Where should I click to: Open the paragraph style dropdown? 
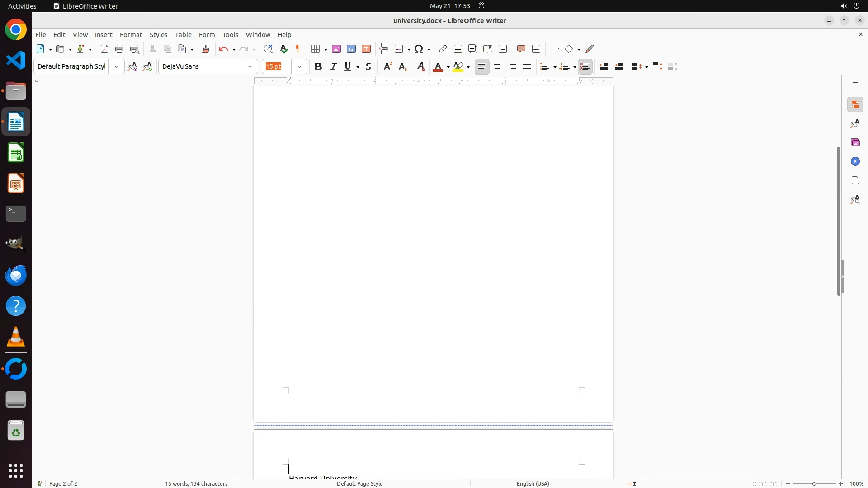pos(117,66)
